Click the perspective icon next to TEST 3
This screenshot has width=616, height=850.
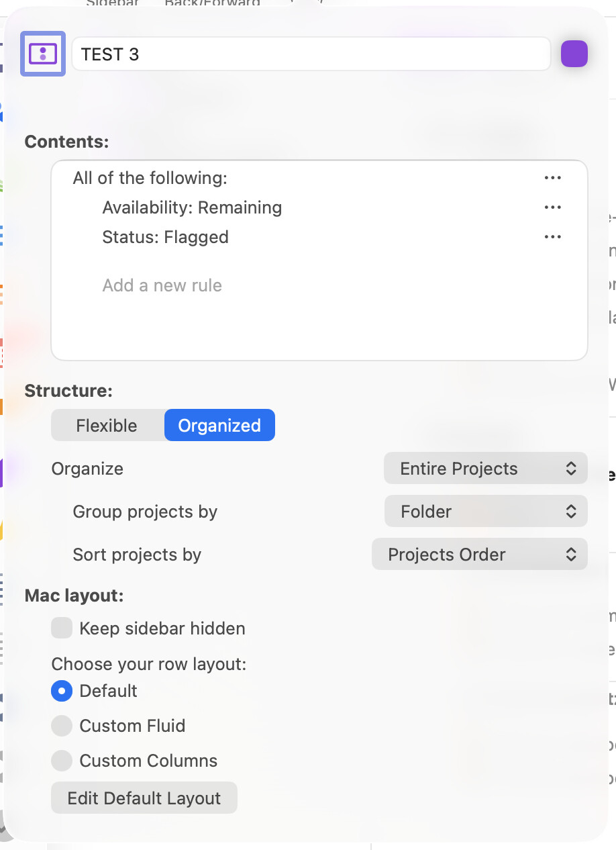pos(43,54)
